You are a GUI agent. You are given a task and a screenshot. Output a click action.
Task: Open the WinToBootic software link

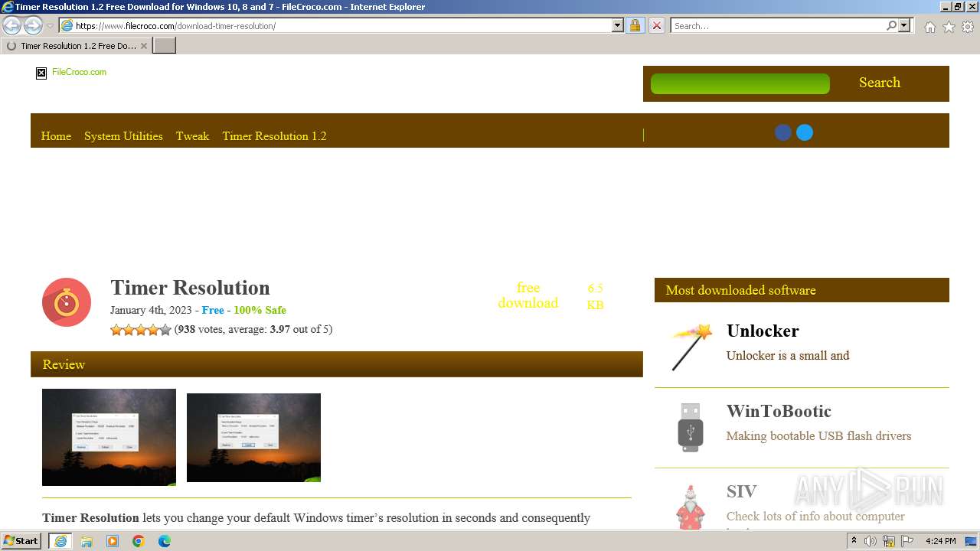[x=779, y=411]
